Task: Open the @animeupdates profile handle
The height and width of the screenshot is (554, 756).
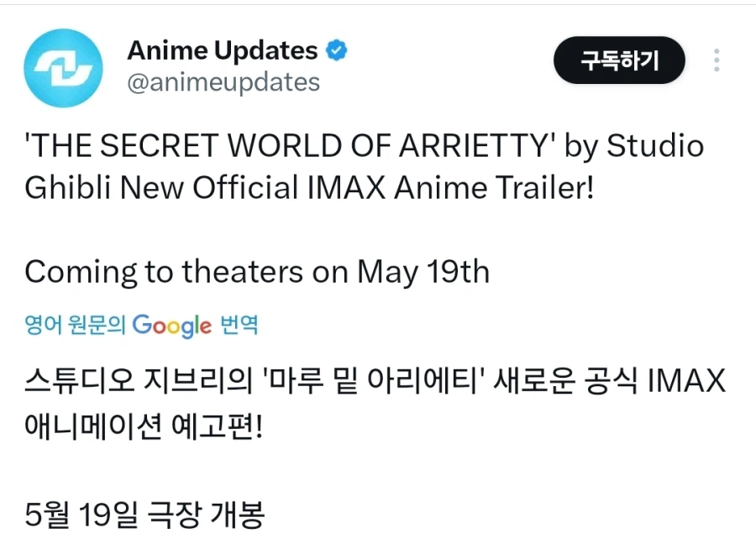Action: tap(223, 83)
